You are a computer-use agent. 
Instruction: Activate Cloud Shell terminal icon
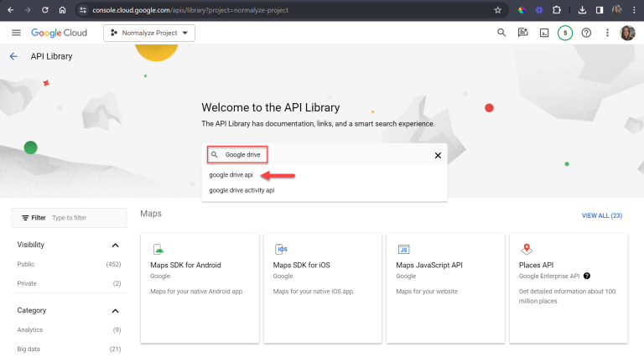544,33
